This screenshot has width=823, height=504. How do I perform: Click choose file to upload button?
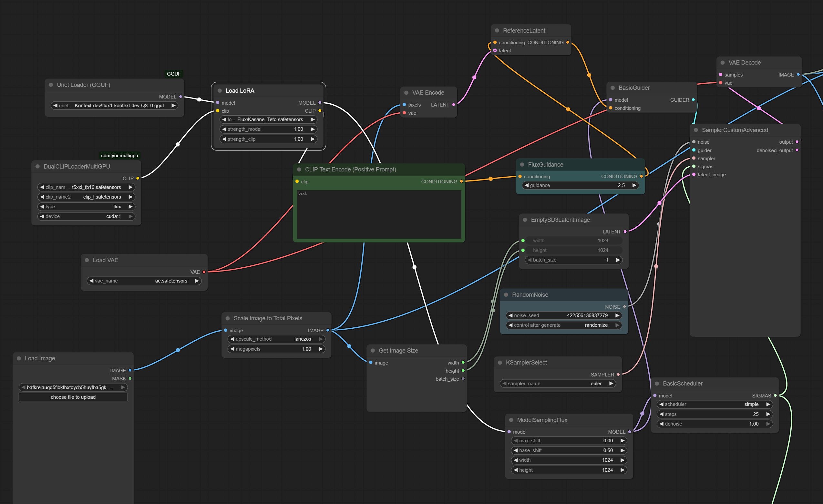[x=73, y=397]
